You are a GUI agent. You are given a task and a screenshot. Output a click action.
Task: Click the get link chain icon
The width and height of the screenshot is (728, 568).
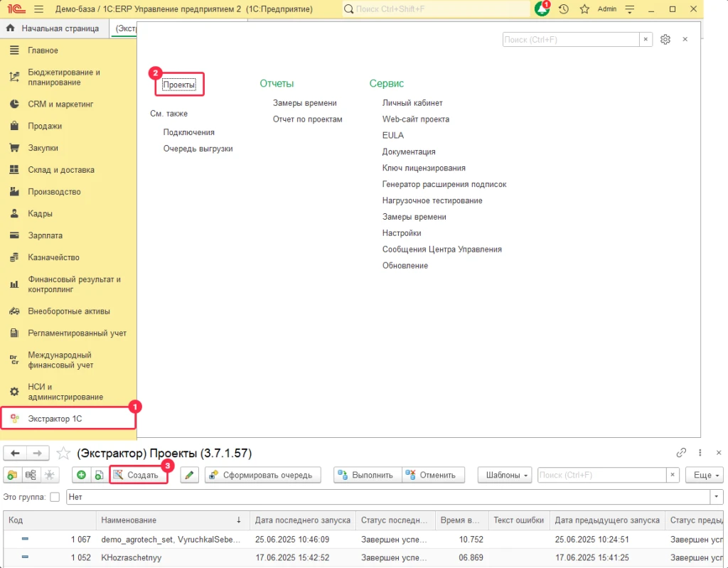(682, 453)
